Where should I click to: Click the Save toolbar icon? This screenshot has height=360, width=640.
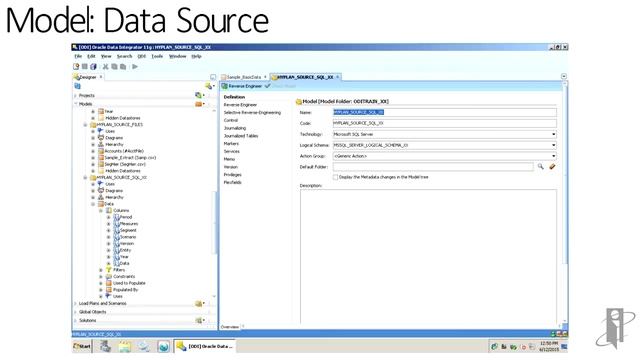click(x=84, y=67)
